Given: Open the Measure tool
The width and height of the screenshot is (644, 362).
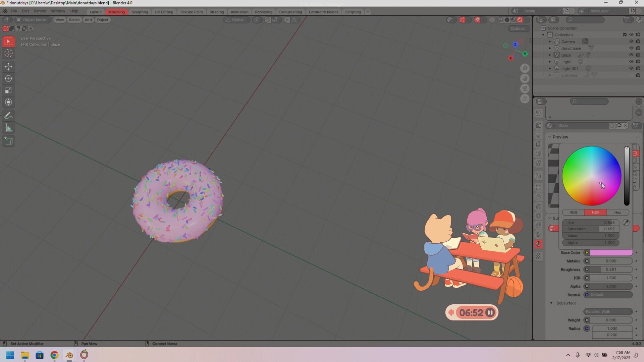Looking at the screenshot, I should coord(8,127).
